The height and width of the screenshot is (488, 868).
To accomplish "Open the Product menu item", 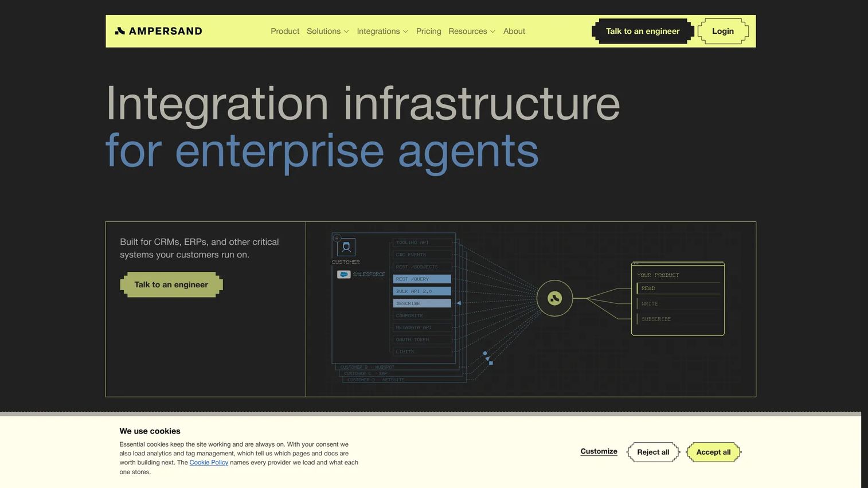I will coord(285,31).
